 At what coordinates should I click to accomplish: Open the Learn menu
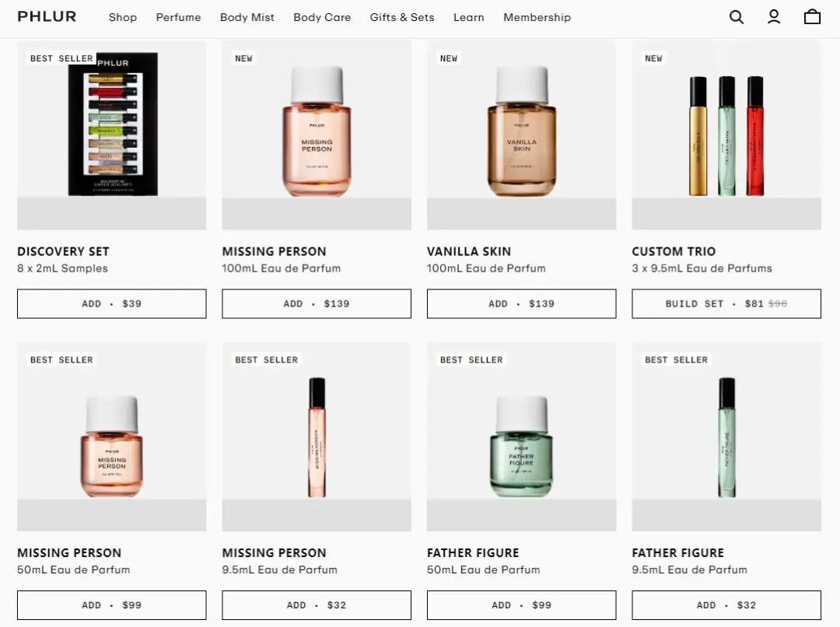469,17
